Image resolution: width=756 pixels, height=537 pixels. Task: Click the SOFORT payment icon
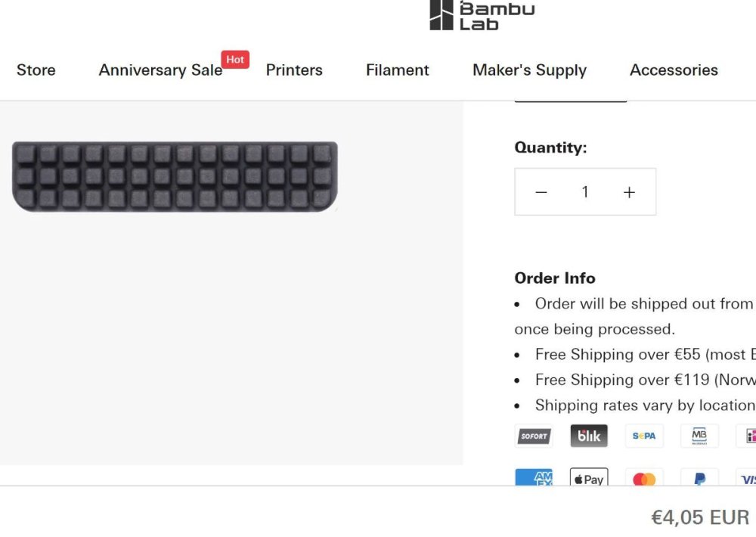pyautogui.click(x=534, y=436)
